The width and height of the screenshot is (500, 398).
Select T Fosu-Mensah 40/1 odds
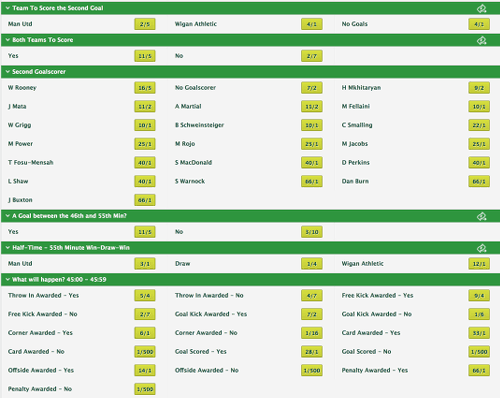pyautogui.click(x=145, y=163)
